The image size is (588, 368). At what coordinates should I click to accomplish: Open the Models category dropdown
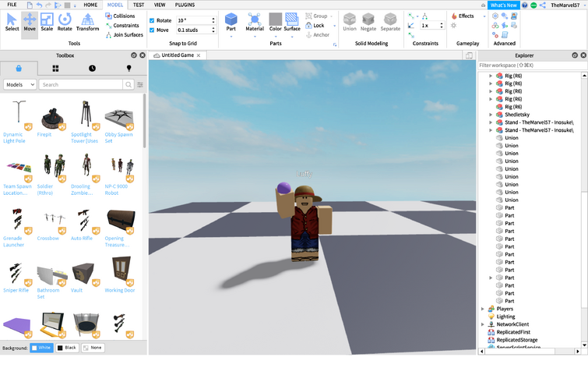(20, 85)
